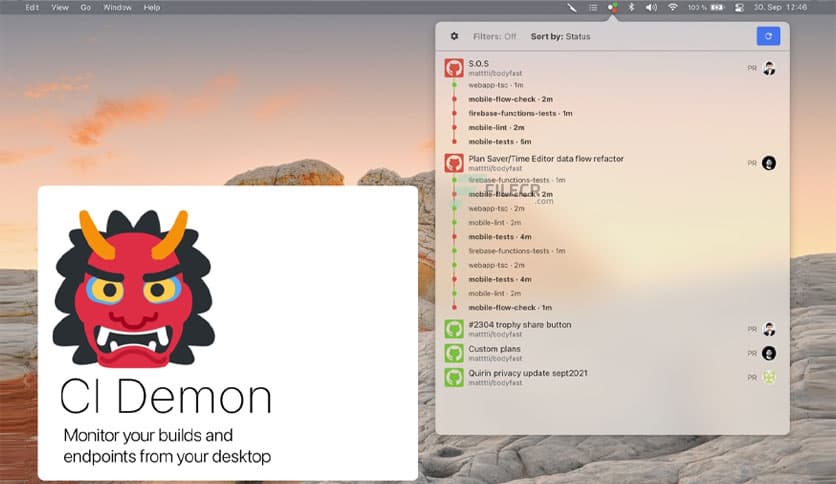
Task: Click green status dot of webapp-tsc · 1m
Action: (454, 85)
